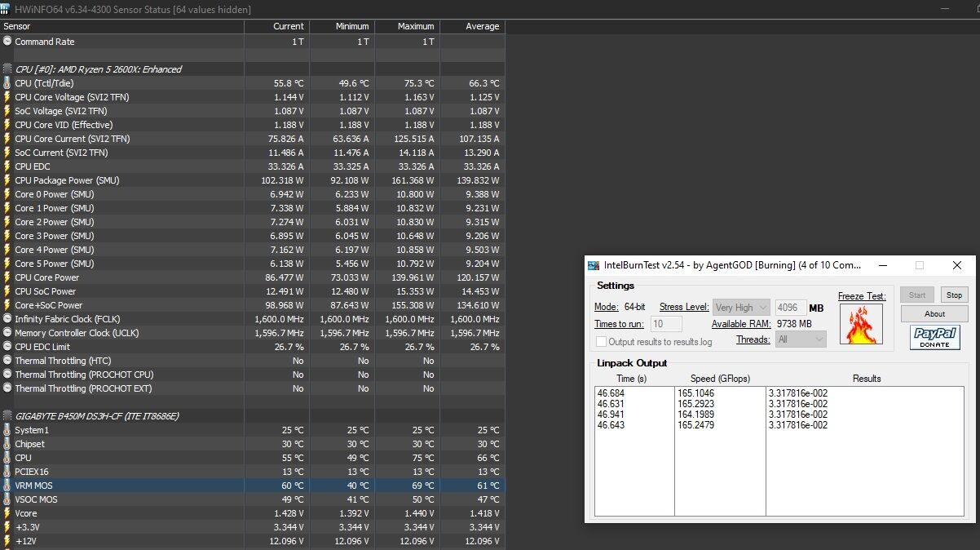
Task: Click the Command Rate circle icon
Action: [x=7, y=42]
